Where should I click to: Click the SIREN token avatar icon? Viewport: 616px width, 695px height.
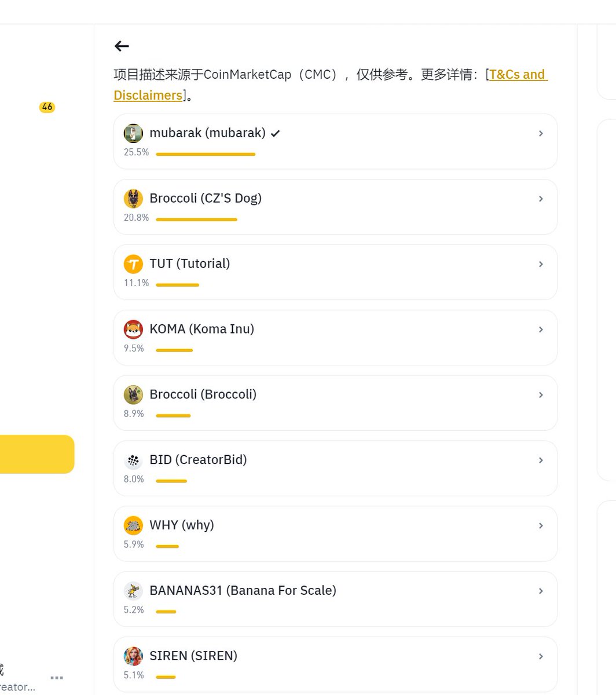coord(133,657)
